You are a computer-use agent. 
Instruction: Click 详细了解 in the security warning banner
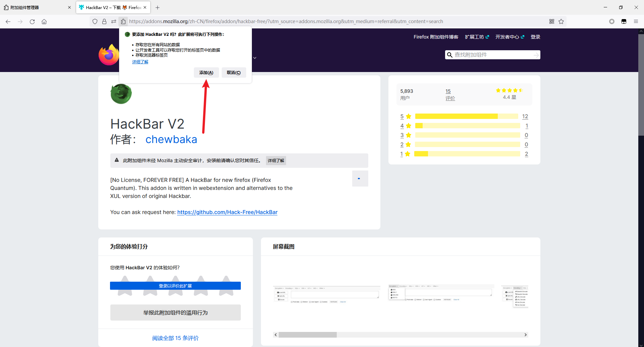pos(276,160)
